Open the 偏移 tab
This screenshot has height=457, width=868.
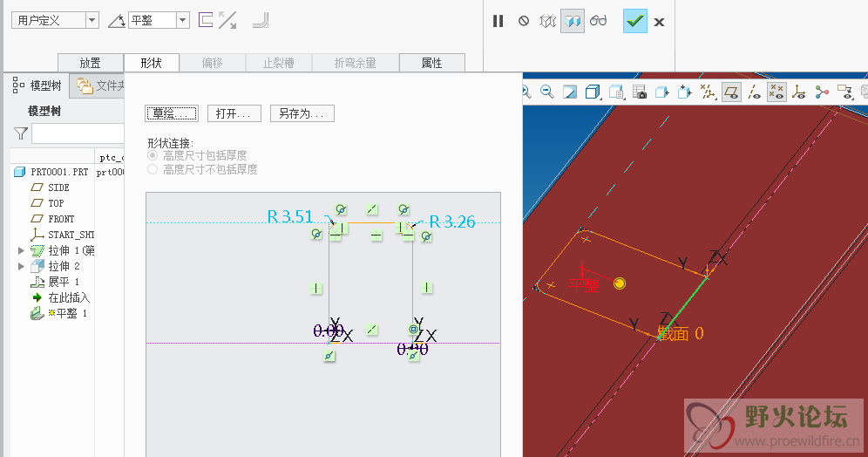212,63
